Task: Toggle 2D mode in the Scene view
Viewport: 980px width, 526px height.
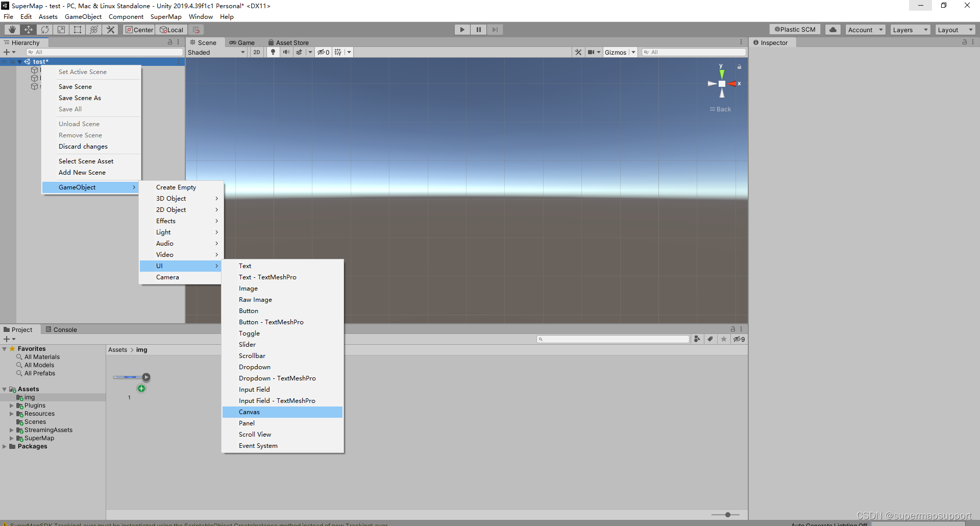Action: click(257, 52)
